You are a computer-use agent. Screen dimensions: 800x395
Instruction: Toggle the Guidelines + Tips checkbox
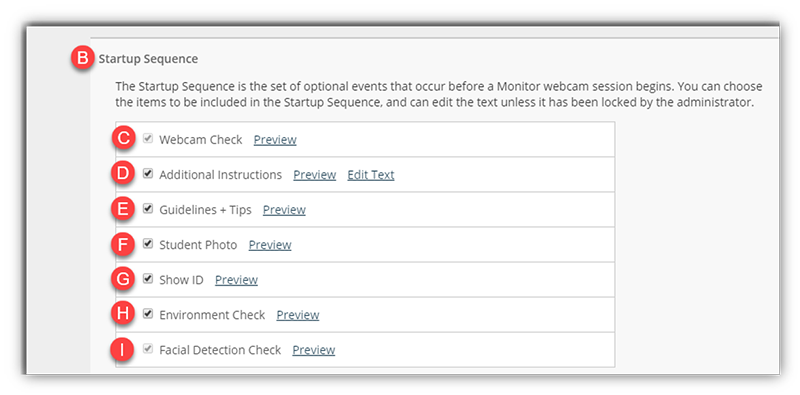pos(148,209)
